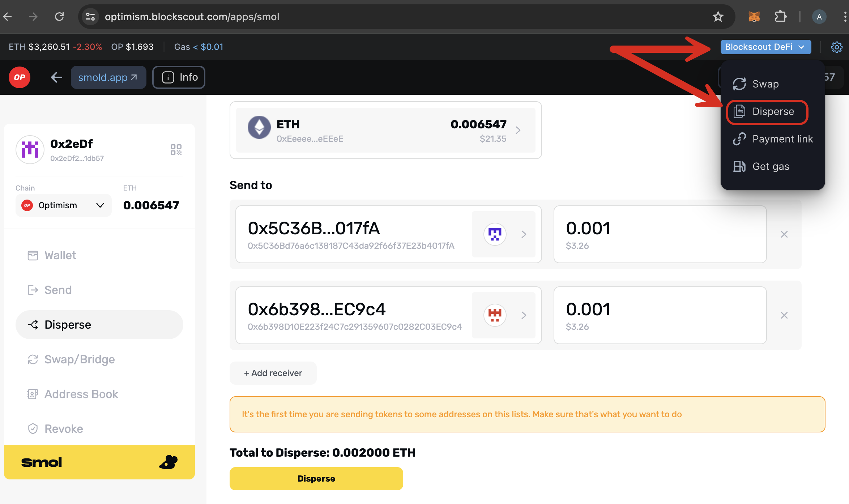The width and height of the screenshot is (849, 504).
Task: Click + Add receiver button
Action: [273, 373]
